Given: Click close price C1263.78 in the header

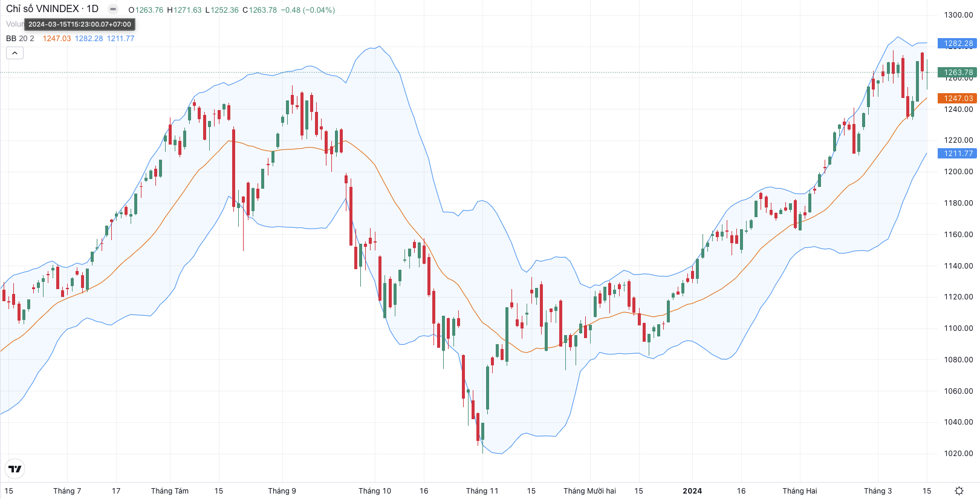Looking at the screenshot, I should (x=259, y=10).
